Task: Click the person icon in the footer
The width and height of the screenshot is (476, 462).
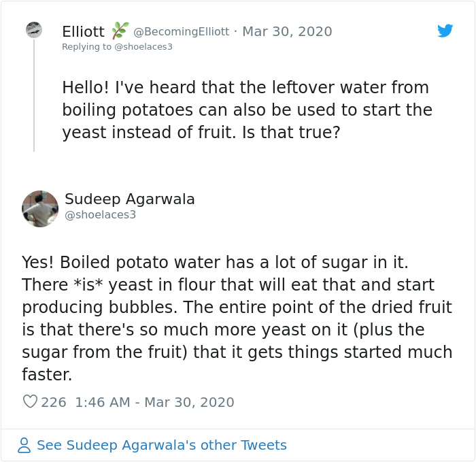Action: coord(24,446)
